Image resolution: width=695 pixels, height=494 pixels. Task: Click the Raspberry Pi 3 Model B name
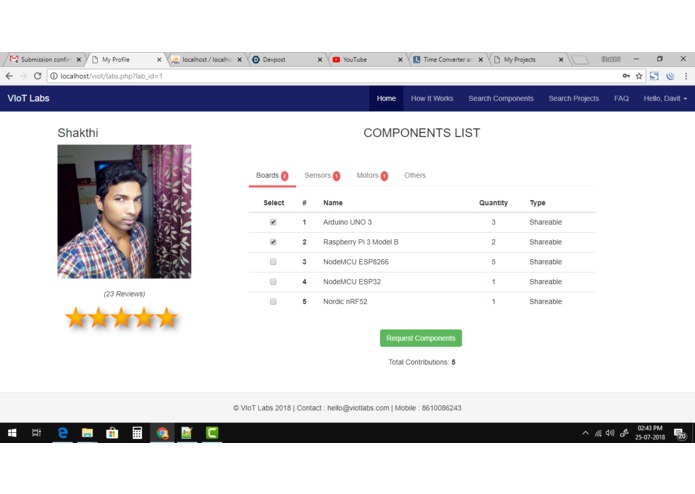pyautogui.click(x=361, y=242)
